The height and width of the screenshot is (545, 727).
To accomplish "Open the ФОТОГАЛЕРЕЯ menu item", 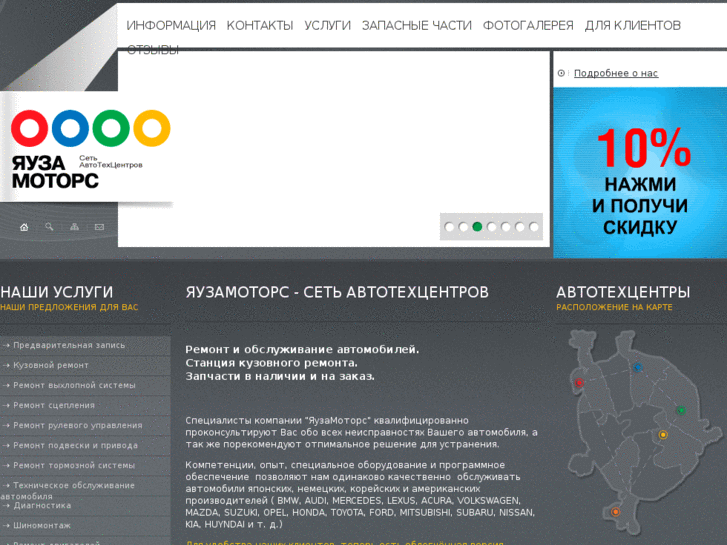I will (528, 26).
